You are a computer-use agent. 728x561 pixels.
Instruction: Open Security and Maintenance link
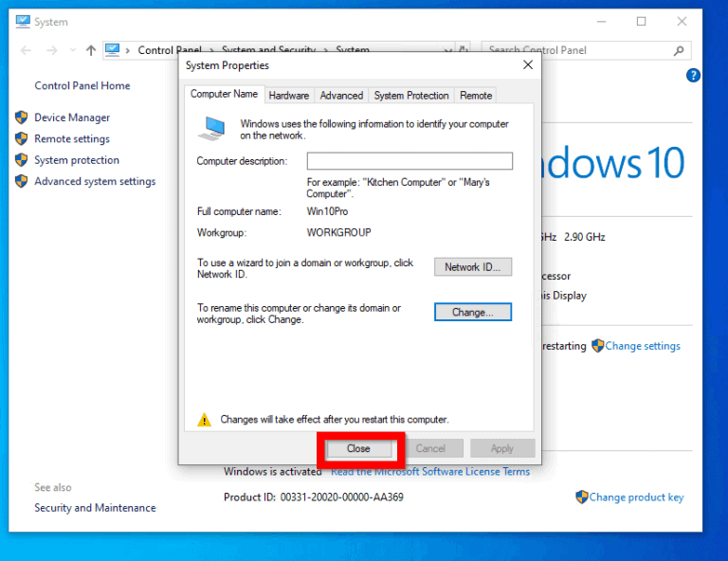tap(95, 508)
